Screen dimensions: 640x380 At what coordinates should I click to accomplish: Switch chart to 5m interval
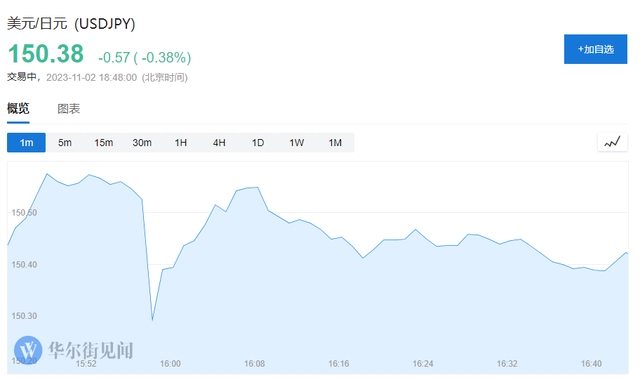point(64,143)
